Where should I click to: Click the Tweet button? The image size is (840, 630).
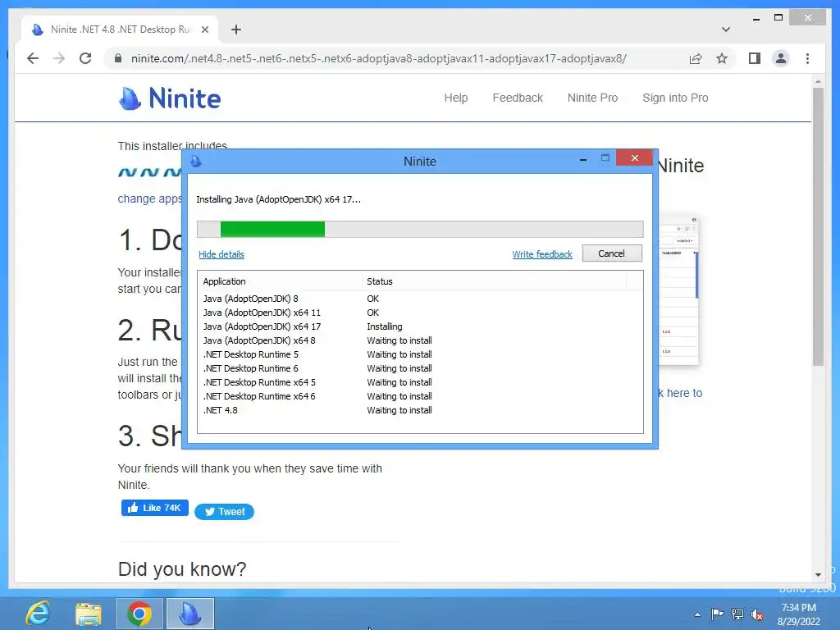click(x=224, y=512)
